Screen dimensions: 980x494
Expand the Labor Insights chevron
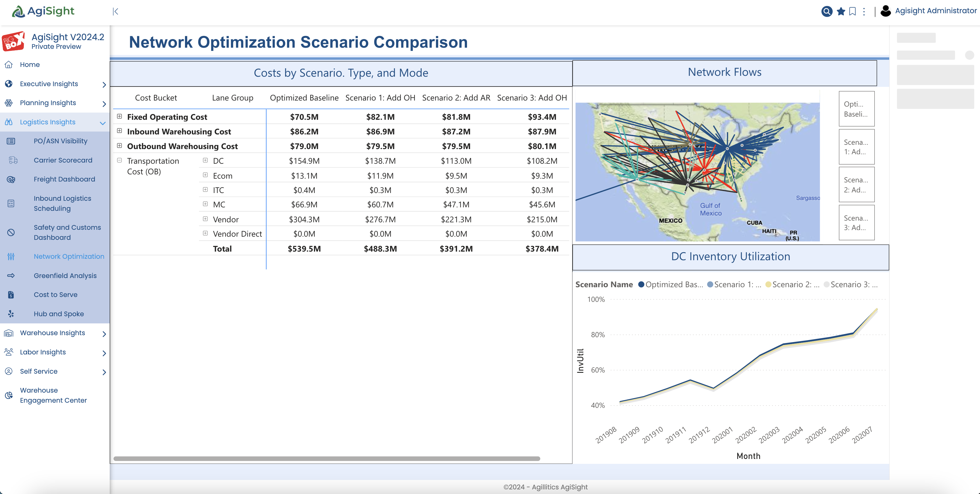click(x=104, y=353)
